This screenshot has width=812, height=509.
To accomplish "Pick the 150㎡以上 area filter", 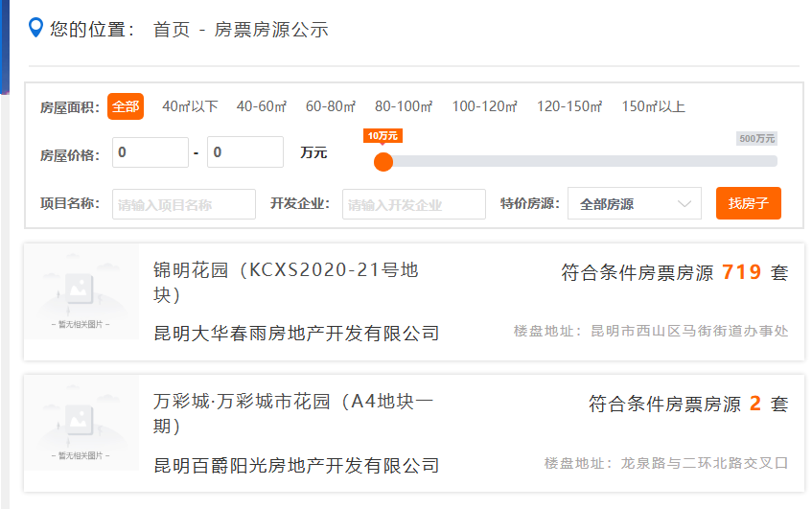I will [653, 106].
